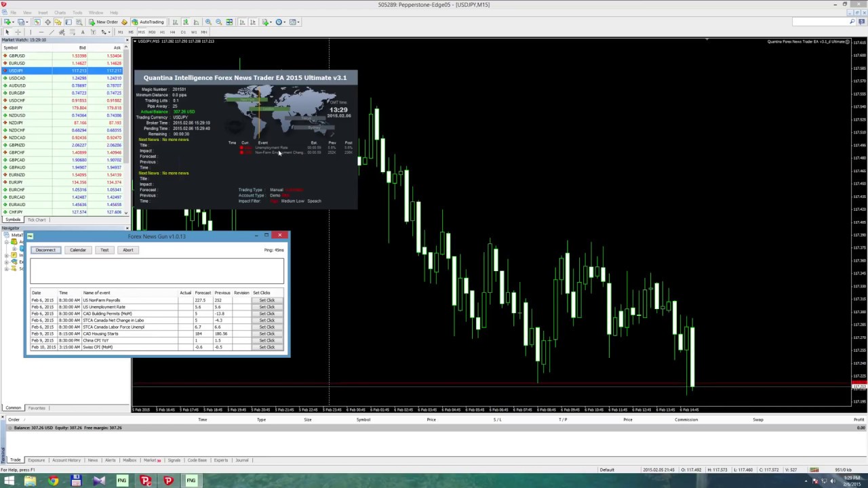Click the zoom out magnifier icon

[x=218, y=22]
